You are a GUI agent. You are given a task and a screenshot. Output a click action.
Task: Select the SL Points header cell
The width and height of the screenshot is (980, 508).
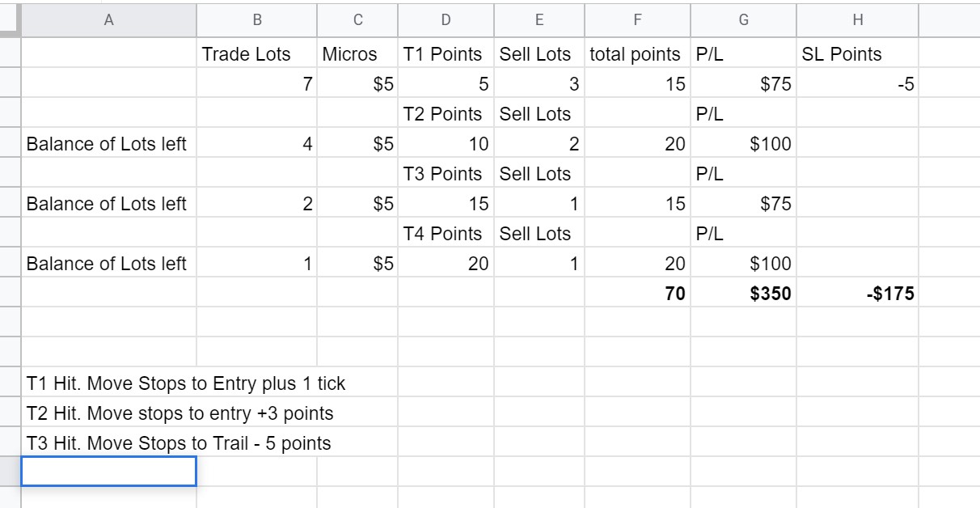pos(857,54)
